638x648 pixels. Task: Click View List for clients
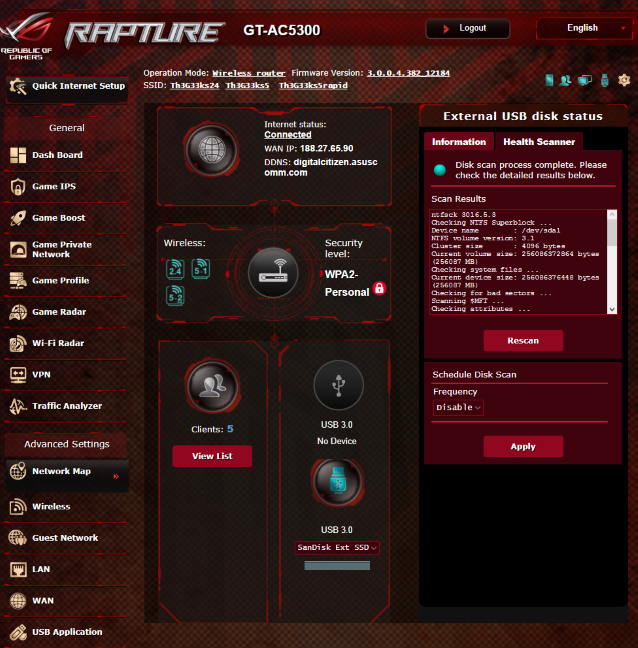[212, 456]
